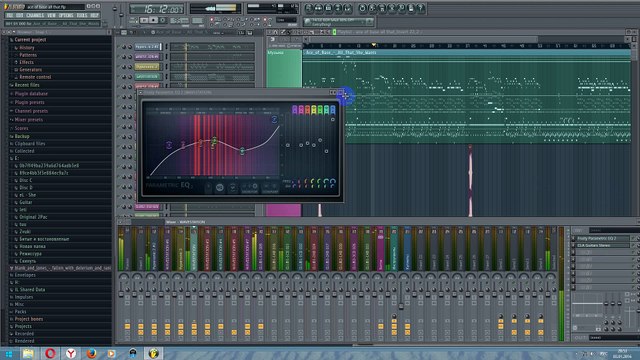Expand Plugin presets folder
This screenshot has height=360, width=640.
click(29, 102)
